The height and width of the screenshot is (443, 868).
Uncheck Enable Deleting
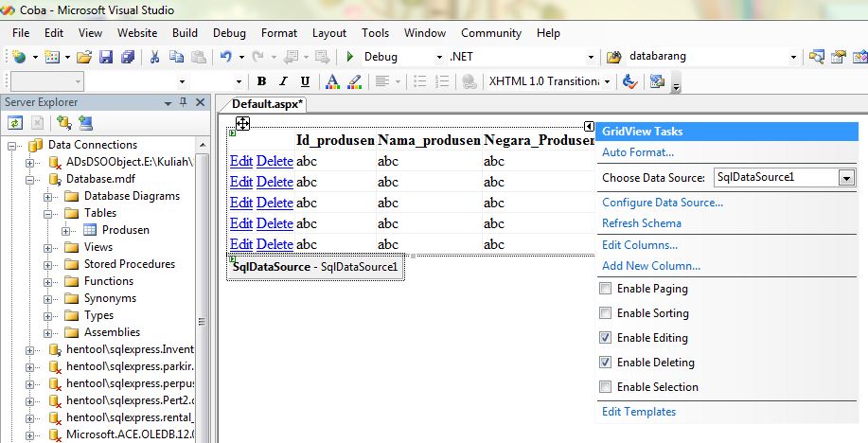point(606,363)
